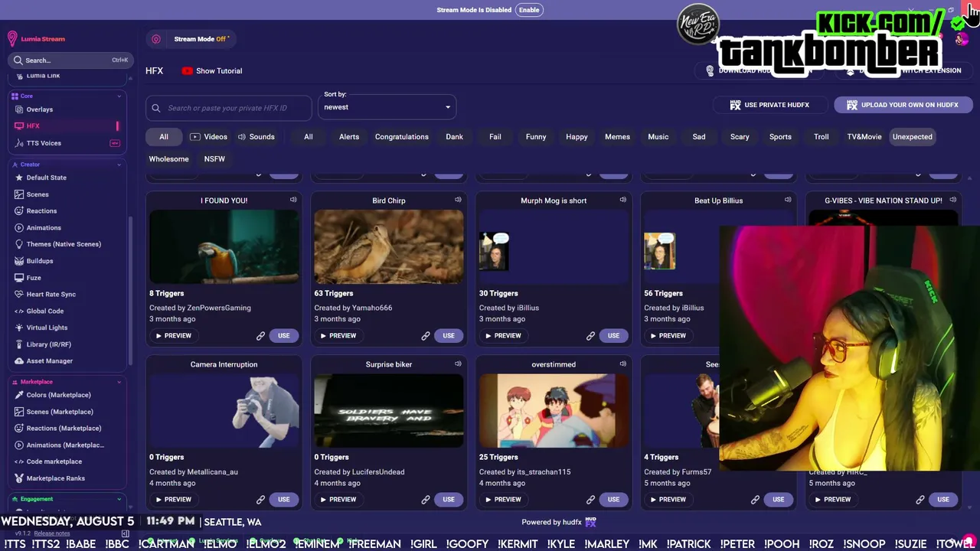
Task: Click the Marketplace Ranks icon
Action: (19, 478)
